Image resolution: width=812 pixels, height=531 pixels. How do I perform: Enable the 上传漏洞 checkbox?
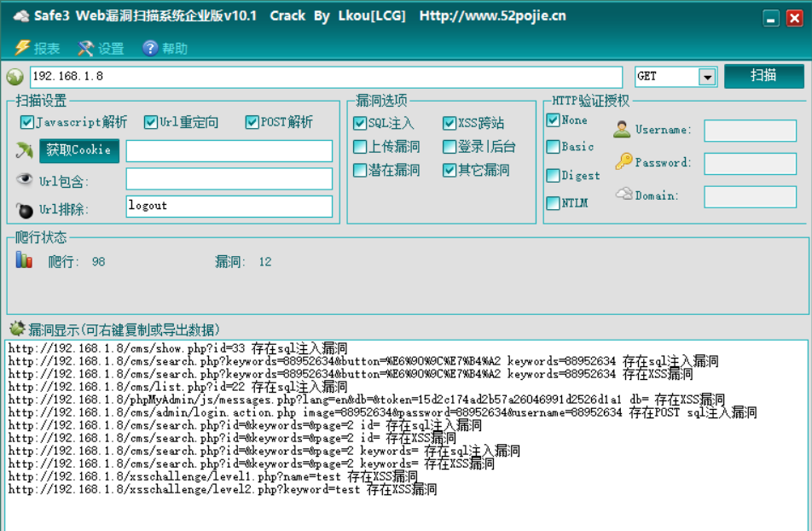360,147
